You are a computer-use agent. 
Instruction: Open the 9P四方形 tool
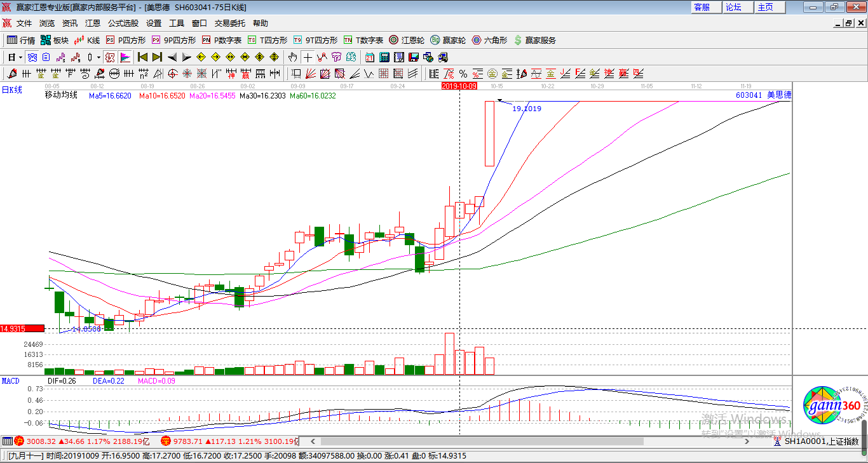(173, 40)
